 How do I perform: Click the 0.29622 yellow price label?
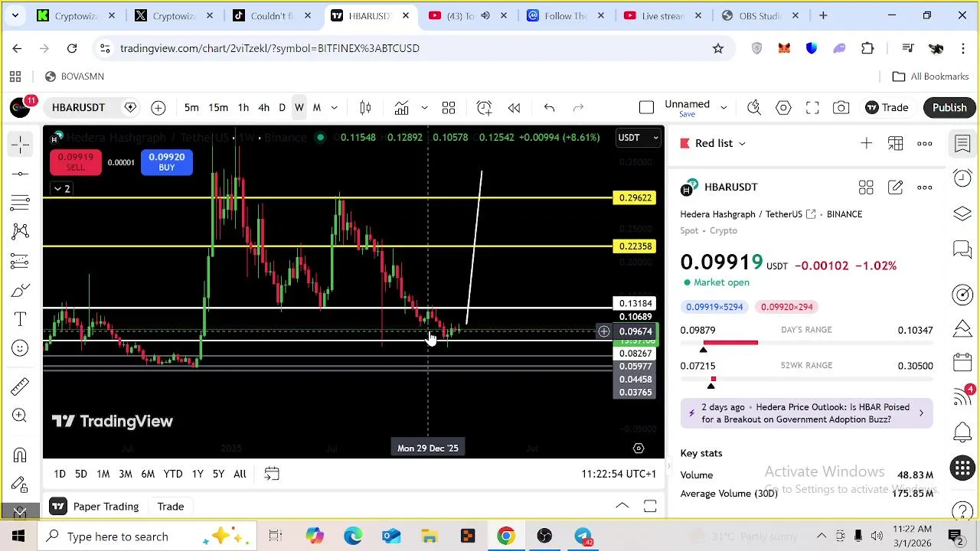click(x=635, y=198)
